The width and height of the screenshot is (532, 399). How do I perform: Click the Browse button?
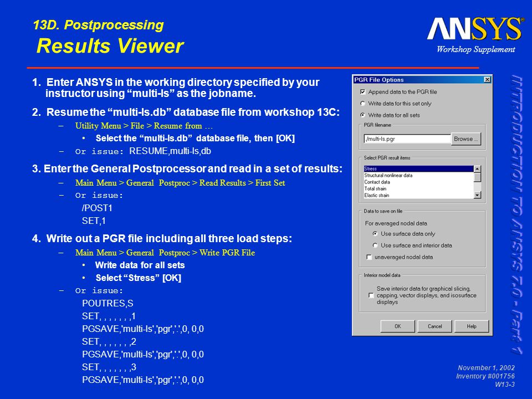(466, 139)
